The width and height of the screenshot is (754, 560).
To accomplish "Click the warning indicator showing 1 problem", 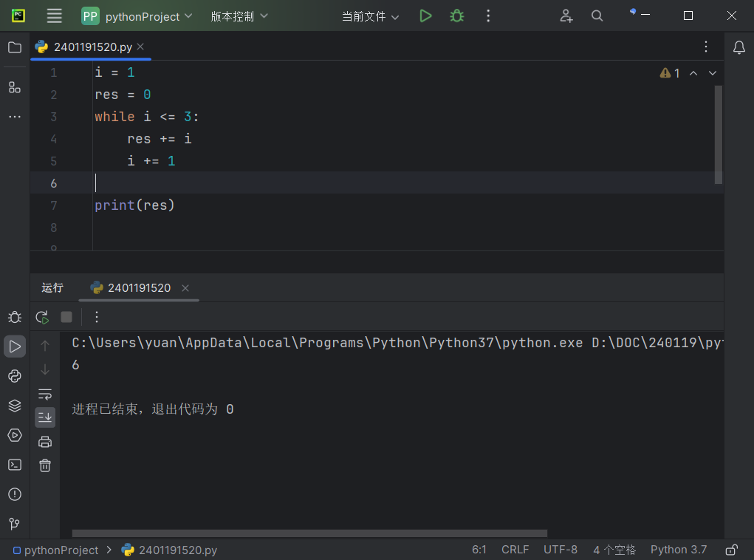I will (x=670, y=73).
